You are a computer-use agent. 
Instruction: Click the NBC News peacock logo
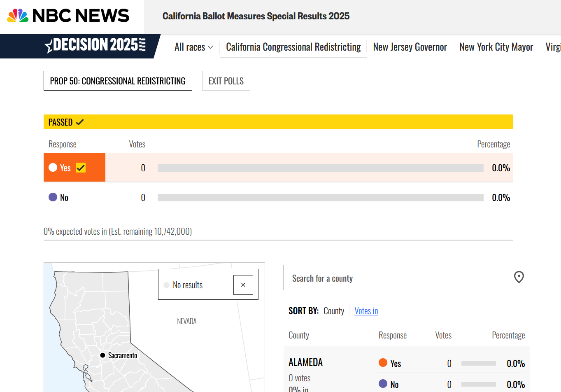tap(18, 16)
